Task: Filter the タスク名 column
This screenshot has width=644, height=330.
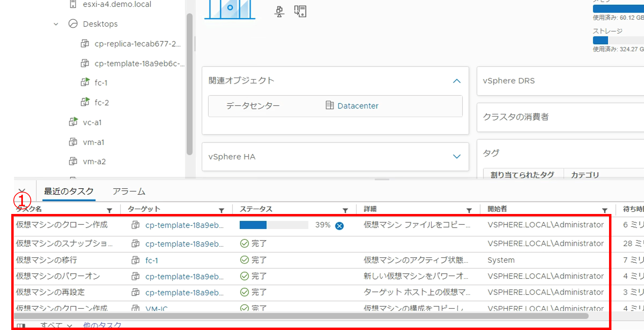Action: (x=109, y=210)
